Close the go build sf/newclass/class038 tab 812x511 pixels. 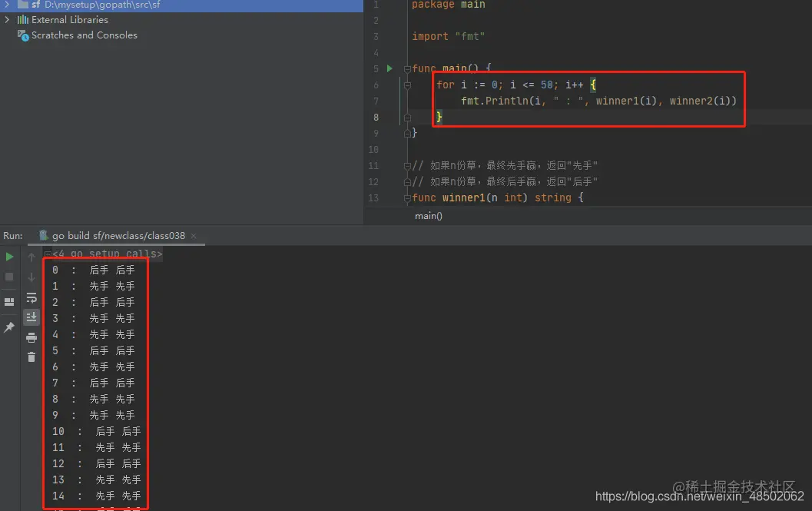pos(194,236)
